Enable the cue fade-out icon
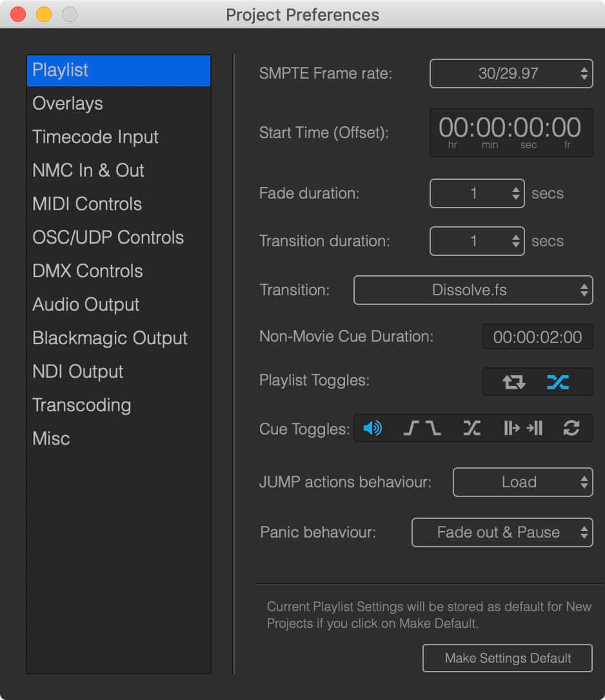The width and height of the screenshot is (605, 700). tap(433, 429)
